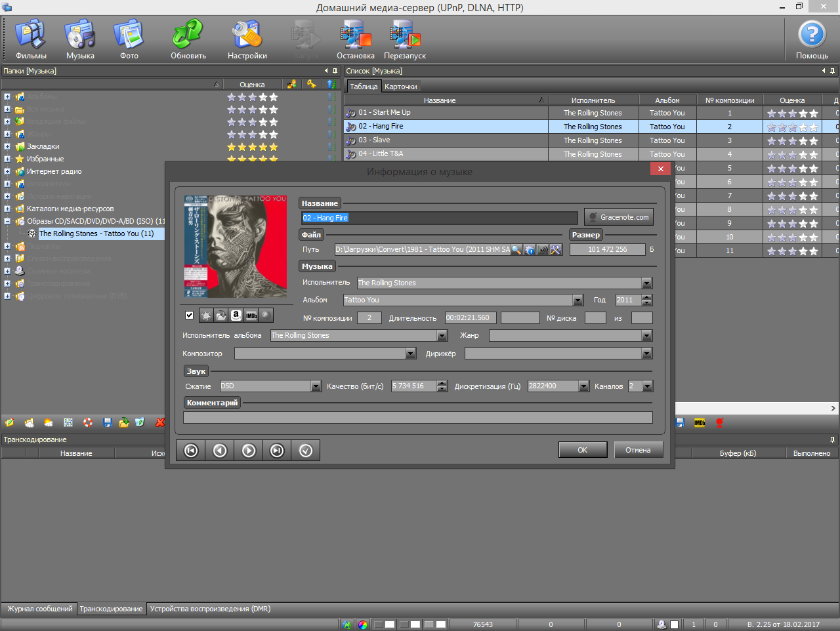The height and width of the screenshot is (631, 840).
Task: Click the Amazon cover search icon
Action: [236, 315]
